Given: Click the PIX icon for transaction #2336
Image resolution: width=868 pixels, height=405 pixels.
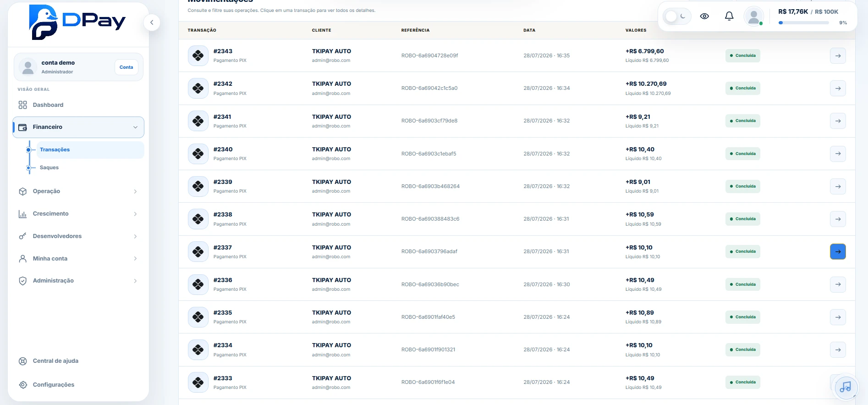Looking at the screenshot, I should tap(198, 284).
